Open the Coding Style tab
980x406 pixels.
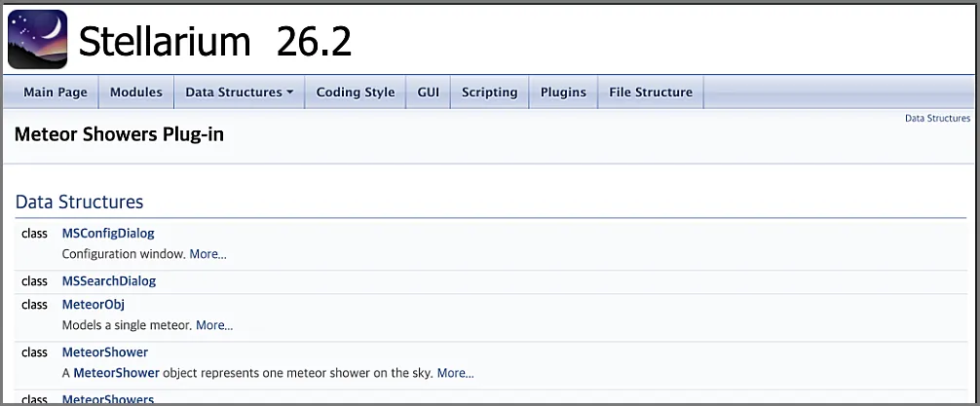click(356, 92)
